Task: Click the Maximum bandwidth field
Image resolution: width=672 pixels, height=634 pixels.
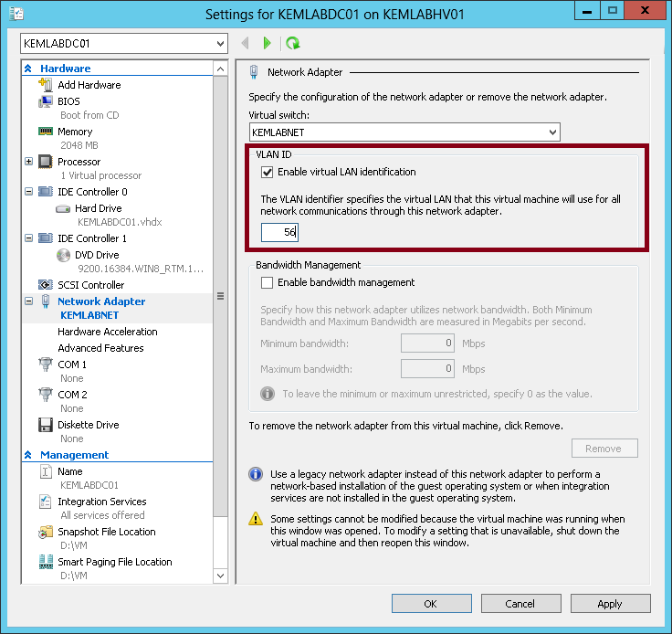Action: tap(427, 369)
